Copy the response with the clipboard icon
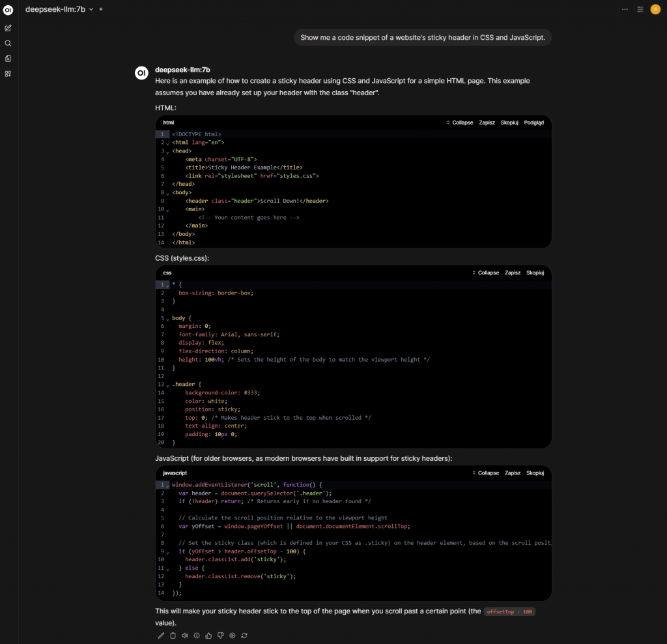Viewport: 667px width, 644px height. [173, 636]
